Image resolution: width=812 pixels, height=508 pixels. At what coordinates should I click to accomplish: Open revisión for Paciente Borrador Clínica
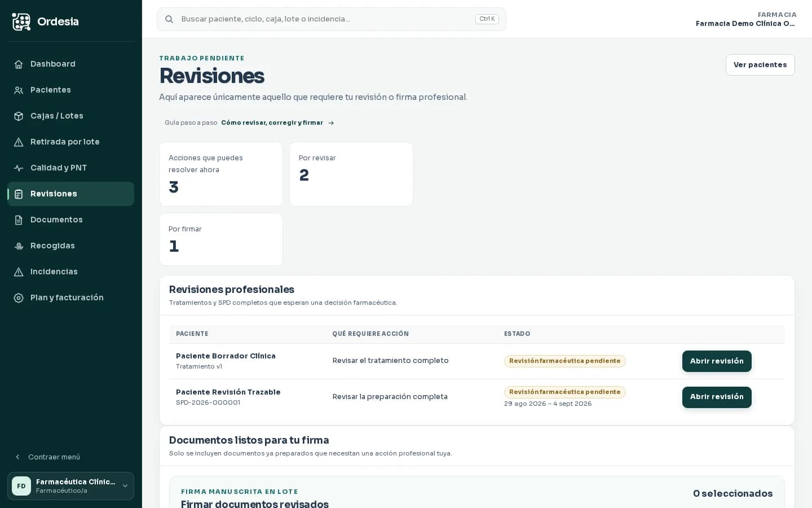pyautogui.click(x=717, y=361)
